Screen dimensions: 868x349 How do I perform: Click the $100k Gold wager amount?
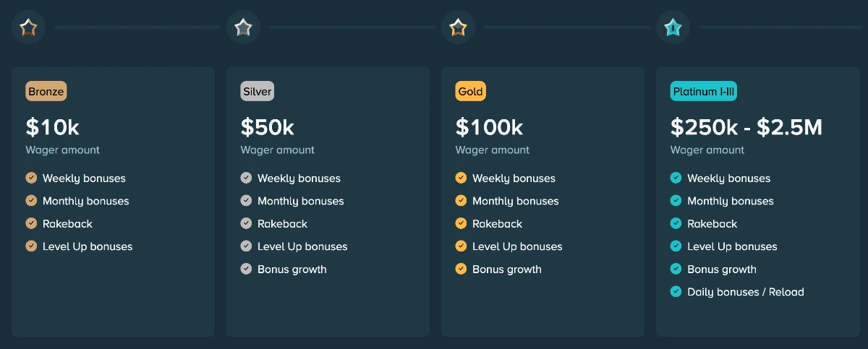click(489, 128)
